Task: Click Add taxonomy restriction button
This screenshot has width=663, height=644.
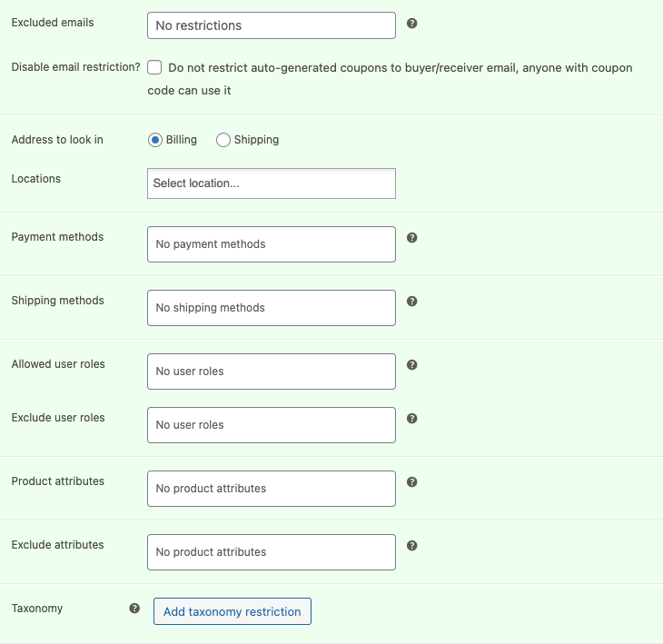Action: coord(233,611)
